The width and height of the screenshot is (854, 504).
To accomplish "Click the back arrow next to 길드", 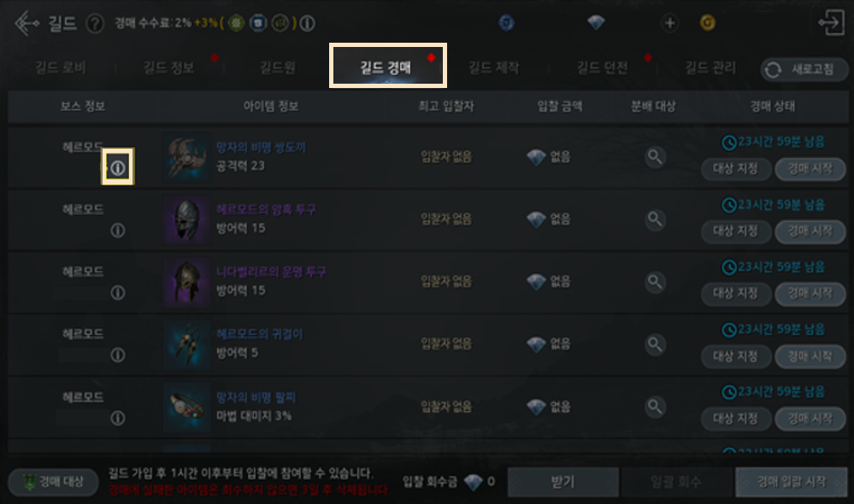I will [27, 23].
